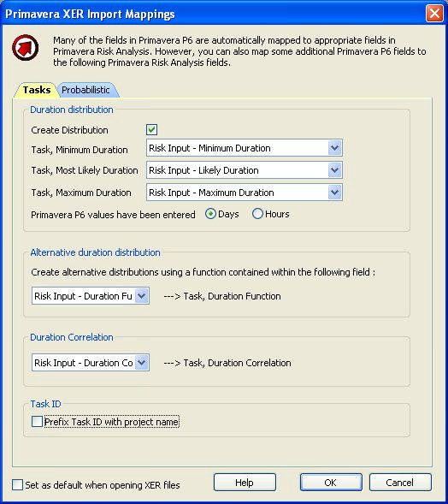Click the Help button

(x=245, y=483)
